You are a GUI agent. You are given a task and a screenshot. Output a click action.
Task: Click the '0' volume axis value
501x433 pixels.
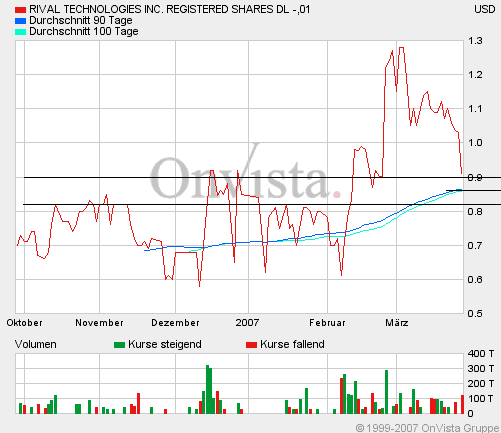[x=470, y=413]
